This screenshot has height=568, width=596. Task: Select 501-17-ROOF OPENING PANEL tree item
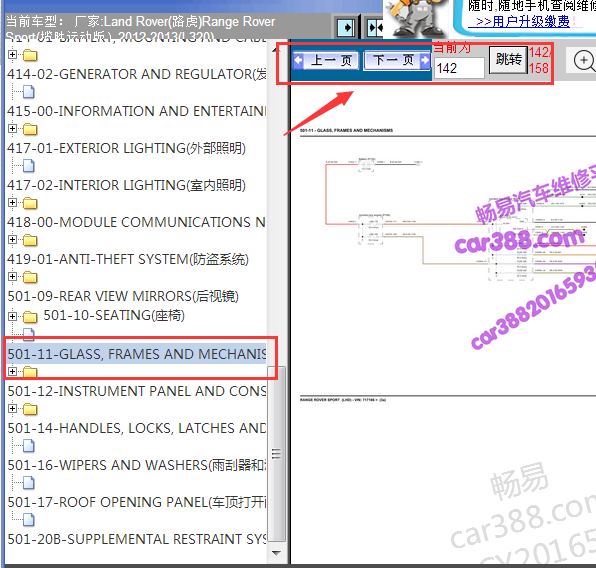coord(136,502)
